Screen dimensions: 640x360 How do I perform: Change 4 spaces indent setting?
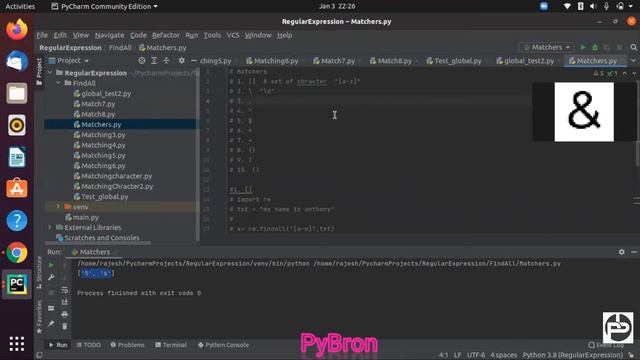point(504,355)
